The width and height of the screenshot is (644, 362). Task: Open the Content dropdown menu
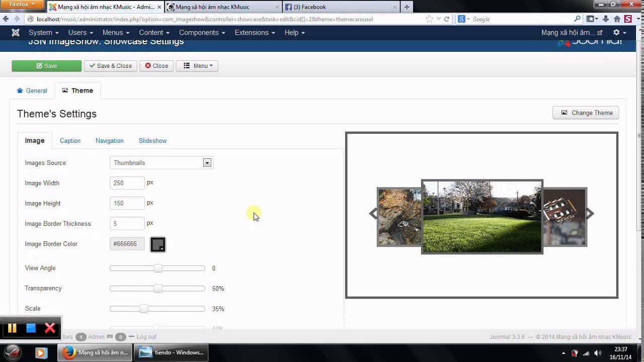154,32
